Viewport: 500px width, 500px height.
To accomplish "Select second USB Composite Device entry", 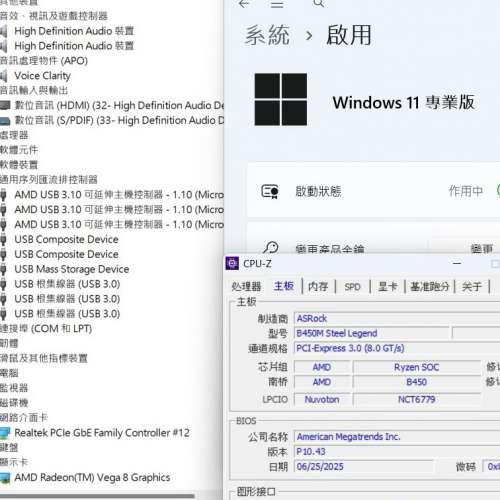I will 66,254.
